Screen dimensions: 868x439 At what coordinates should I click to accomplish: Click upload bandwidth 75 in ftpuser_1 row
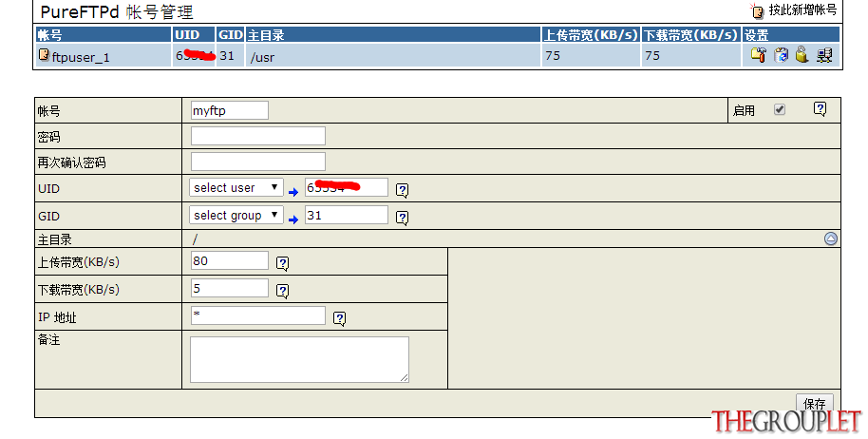553,55
